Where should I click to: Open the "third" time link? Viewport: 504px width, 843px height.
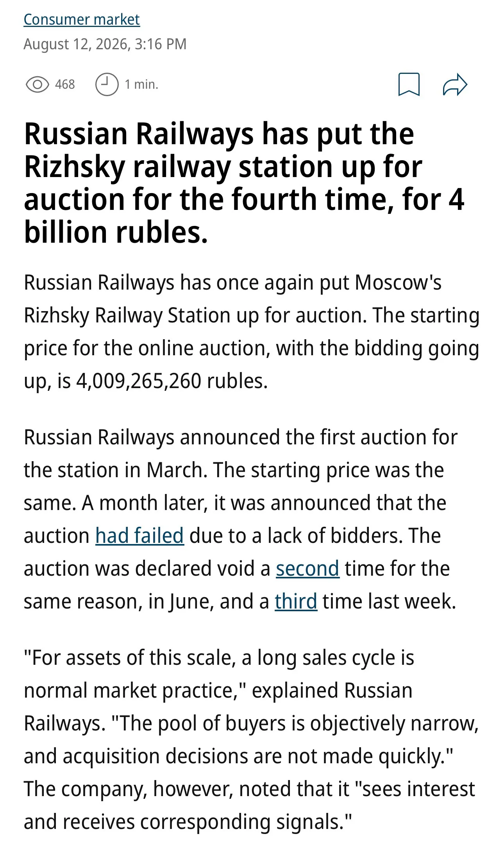pos(296,601)
